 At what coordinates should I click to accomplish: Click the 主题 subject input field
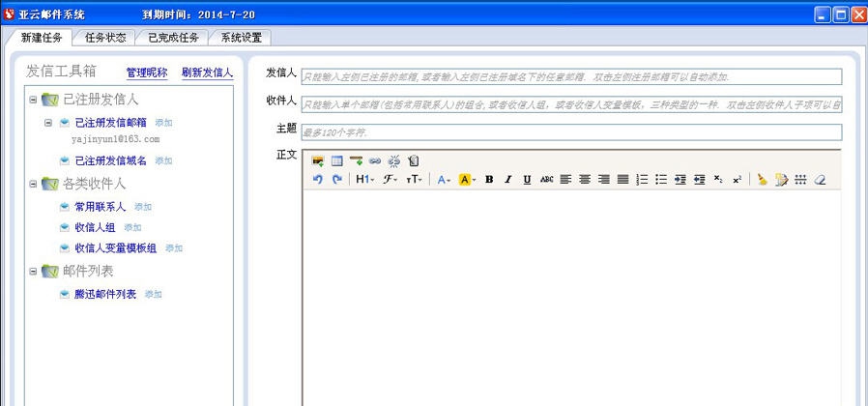click(572, 132)
